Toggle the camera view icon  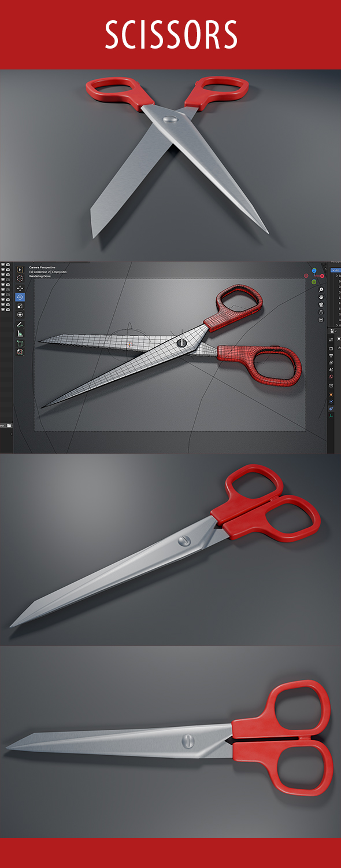coord(321,304)
